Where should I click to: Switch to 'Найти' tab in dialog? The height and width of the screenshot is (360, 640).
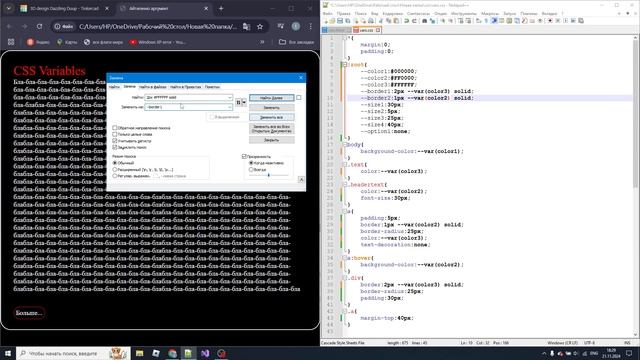[x=114, y=87]
